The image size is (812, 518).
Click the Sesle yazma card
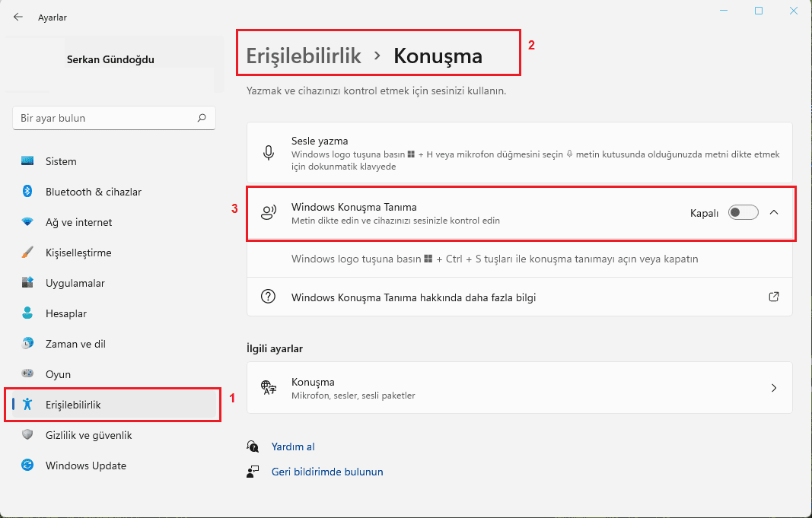click(x=520, y=153)
